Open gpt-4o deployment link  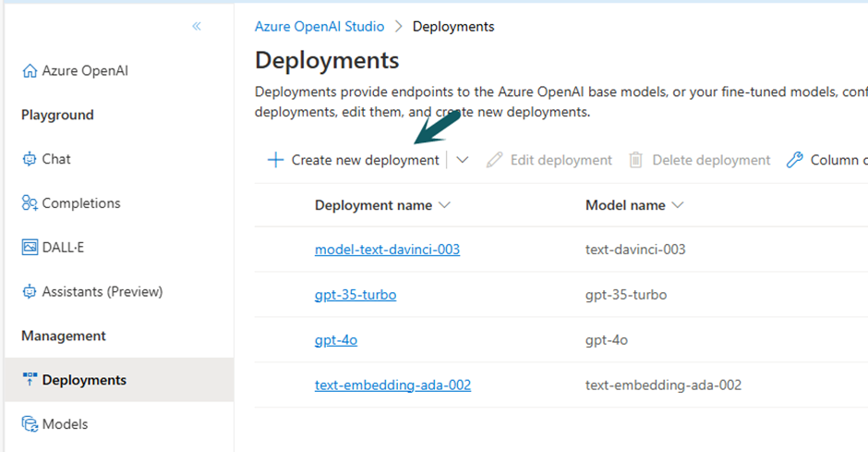(x=336, y=340)
